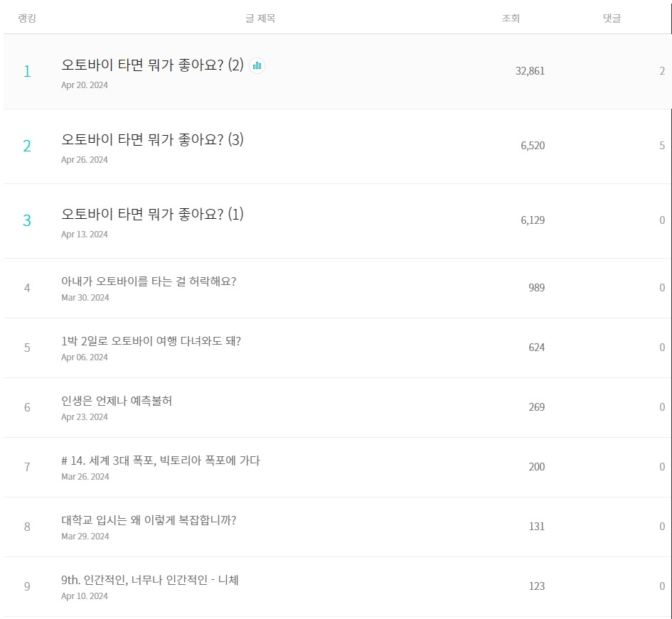Screen dimensions: 672x619
Task: Open the '인간적인, 너무나 인간적인 - 니체' post
Action: pyautogui.click(x=150, y=580)
